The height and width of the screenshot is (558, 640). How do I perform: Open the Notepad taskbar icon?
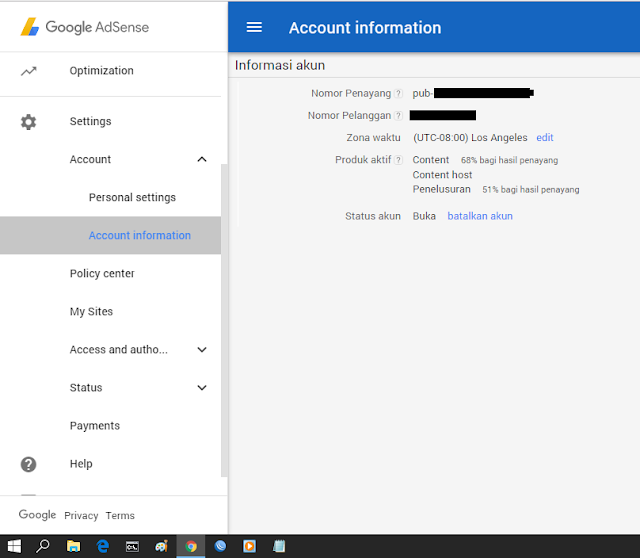coord(279,546)
